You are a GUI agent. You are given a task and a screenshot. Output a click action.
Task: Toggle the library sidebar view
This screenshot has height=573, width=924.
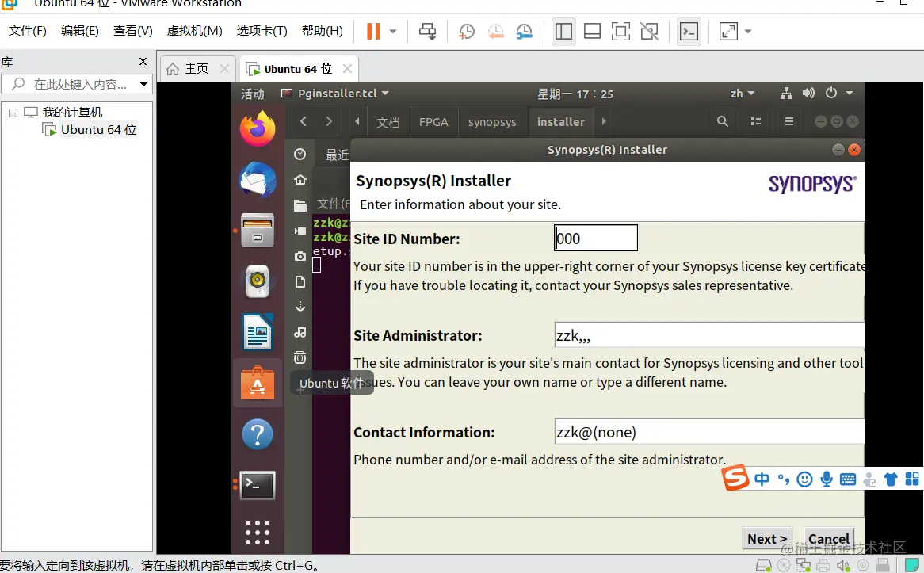pos(564,31)
